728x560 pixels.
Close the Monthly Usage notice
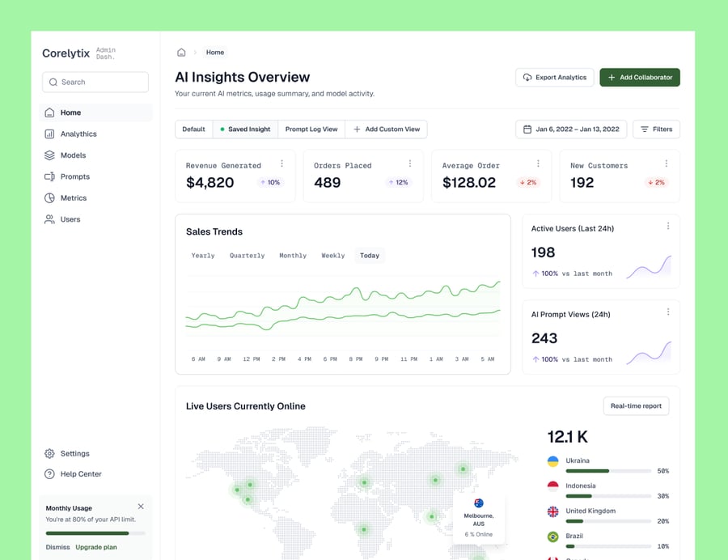141,507
